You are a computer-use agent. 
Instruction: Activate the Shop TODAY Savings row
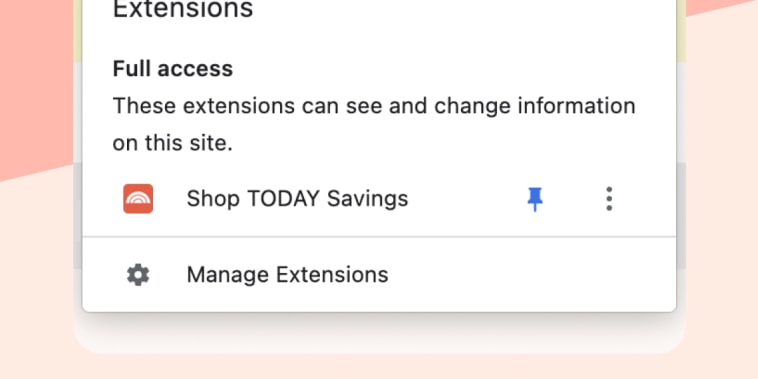click(379, 199)
